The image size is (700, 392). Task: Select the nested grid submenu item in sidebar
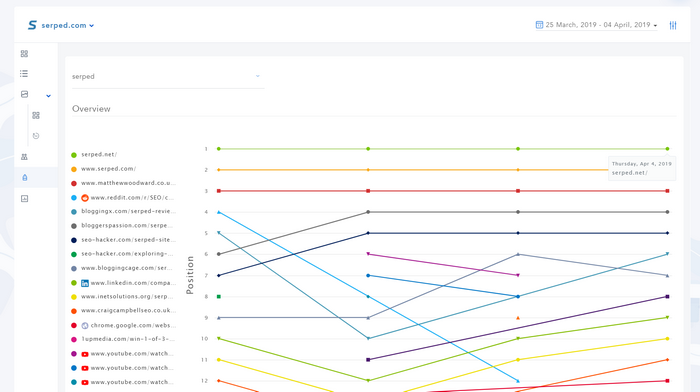36,115
